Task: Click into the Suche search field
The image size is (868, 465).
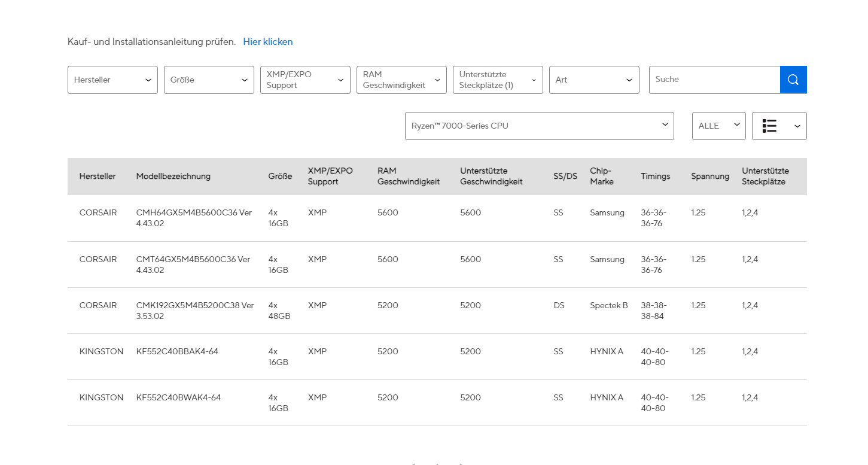Action: coord(714,80)
